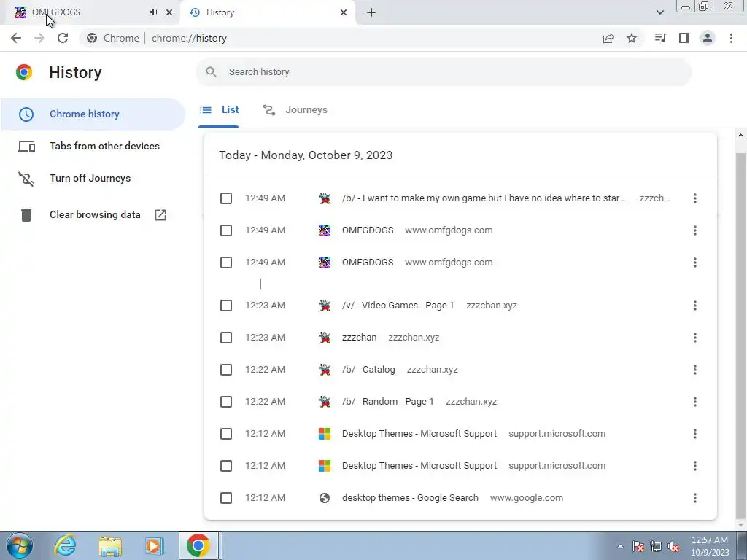Screen dimensions: 747x560
Task: Click the trash icon beside Clear browsing data
Action: pos(26,215)
